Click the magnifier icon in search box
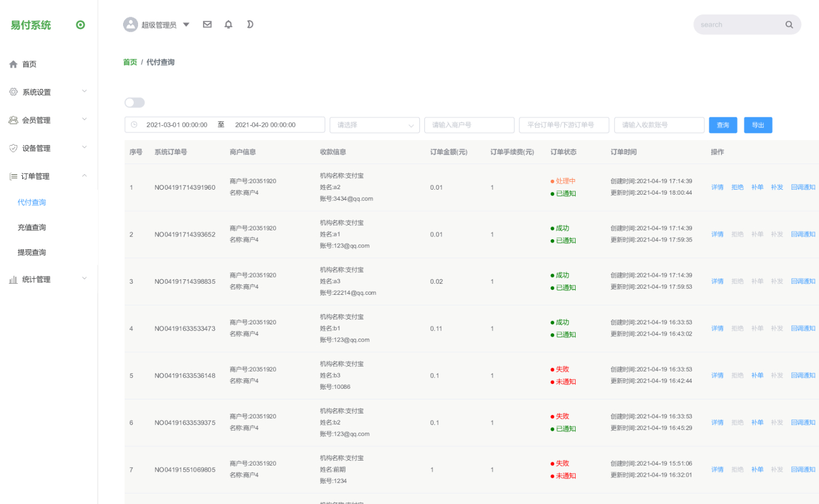The width and height of the screenshot is (819, 504). coord(789,24)
